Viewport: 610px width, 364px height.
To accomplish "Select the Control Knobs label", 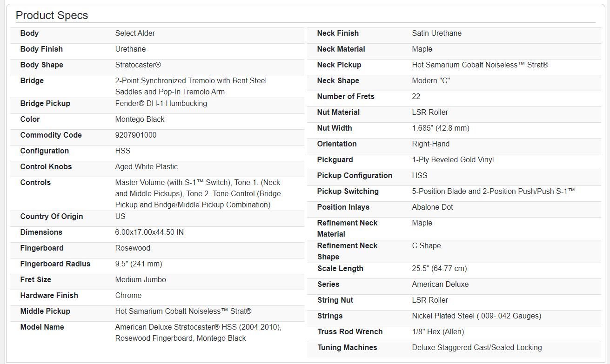I will [x=46, y=167].
